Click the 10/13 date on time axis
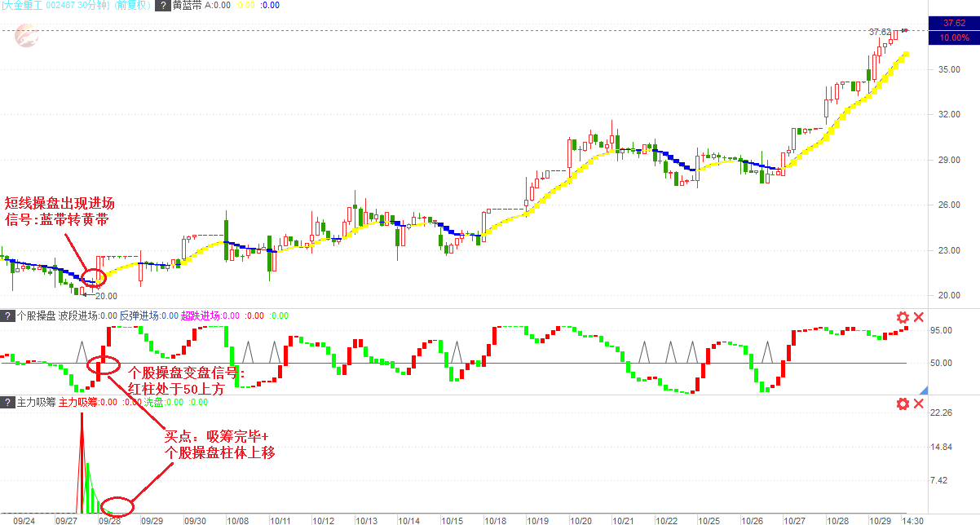The image size is (980, 525). pyautogui.click(x=367, y=519)
